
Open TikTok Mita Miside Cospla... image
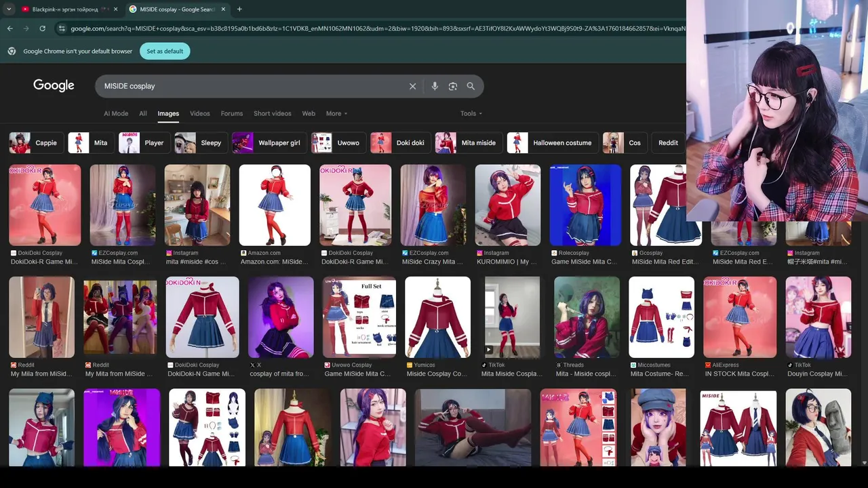(512, 317)
